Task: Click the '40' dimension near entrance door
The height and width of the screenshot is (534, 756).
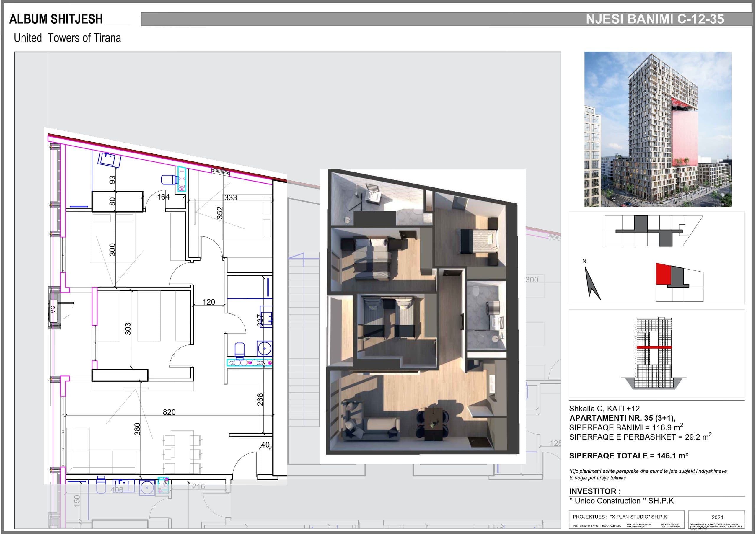Action: [x=265, y=445]
